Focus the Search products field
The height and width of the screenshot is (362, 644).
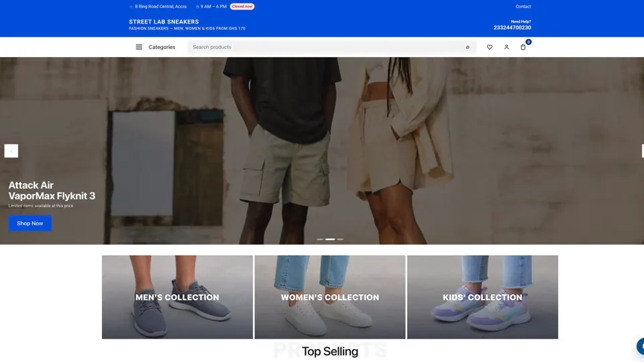pos(332,47)
